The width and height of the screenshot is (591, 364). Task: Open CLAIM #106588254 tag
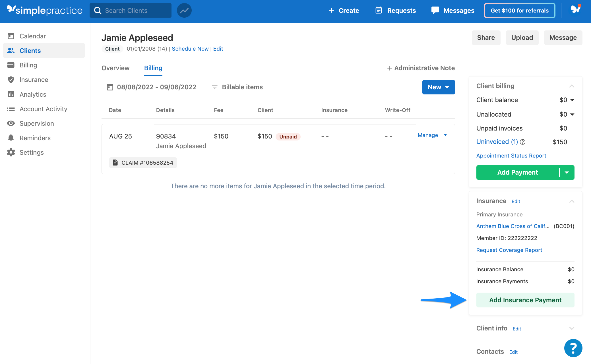(x=143, y=163)
